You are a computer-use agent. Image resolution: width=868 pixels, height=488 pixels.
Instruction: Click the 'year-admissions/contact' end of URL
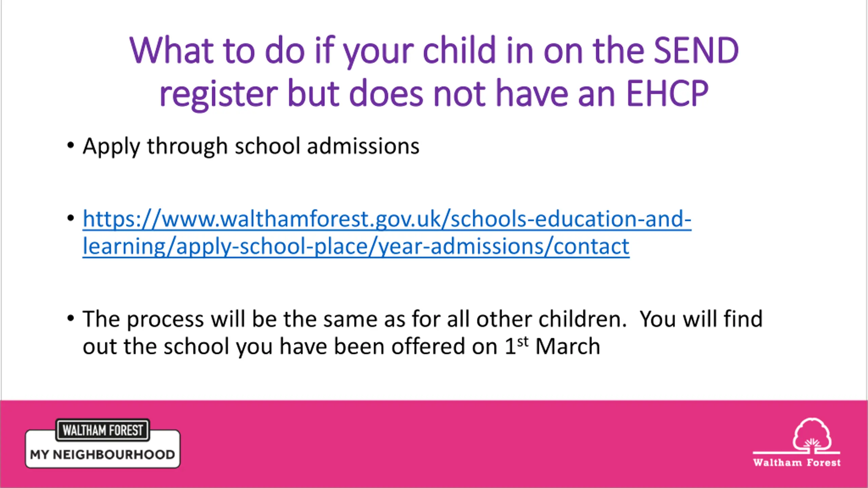tap(504, 246)
